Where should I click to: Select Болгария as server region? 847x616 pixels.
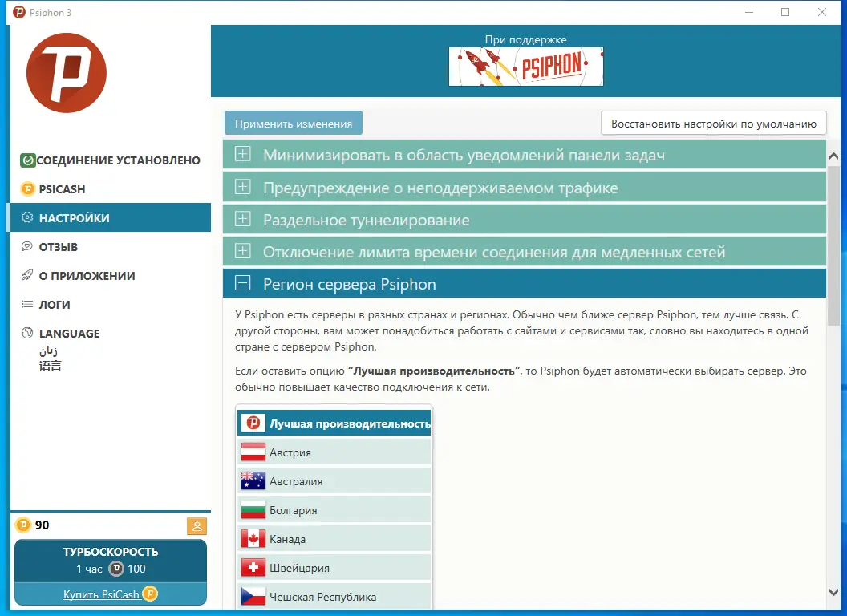point(334,509)
